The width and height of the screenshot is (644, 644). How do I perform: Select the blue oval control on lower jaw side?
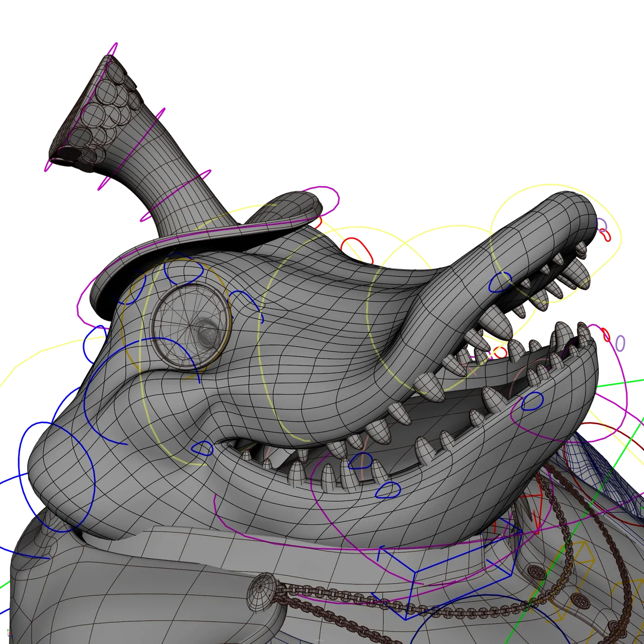click(532, 401)
